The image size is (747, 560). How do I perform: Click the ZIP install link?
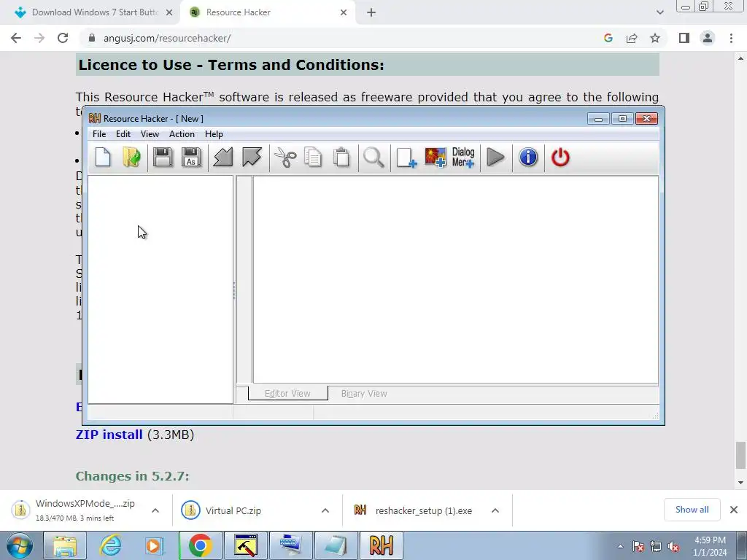click(109, 435)
